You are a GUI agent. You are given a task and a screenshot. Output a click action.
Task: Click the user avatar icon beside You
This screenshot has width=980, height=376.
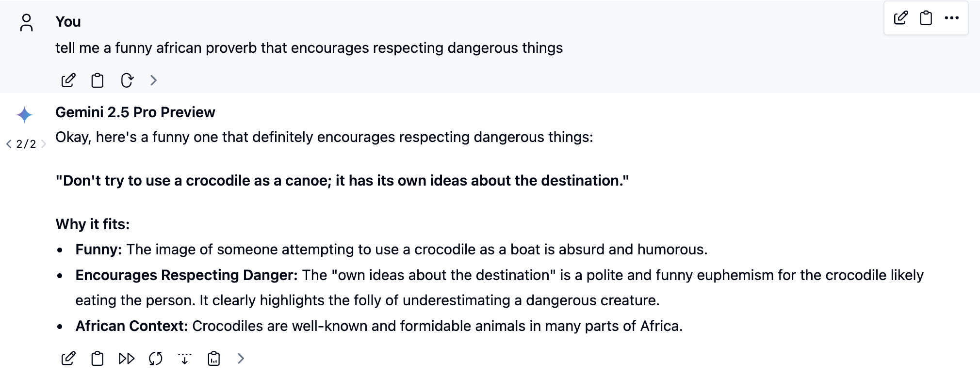26,22
